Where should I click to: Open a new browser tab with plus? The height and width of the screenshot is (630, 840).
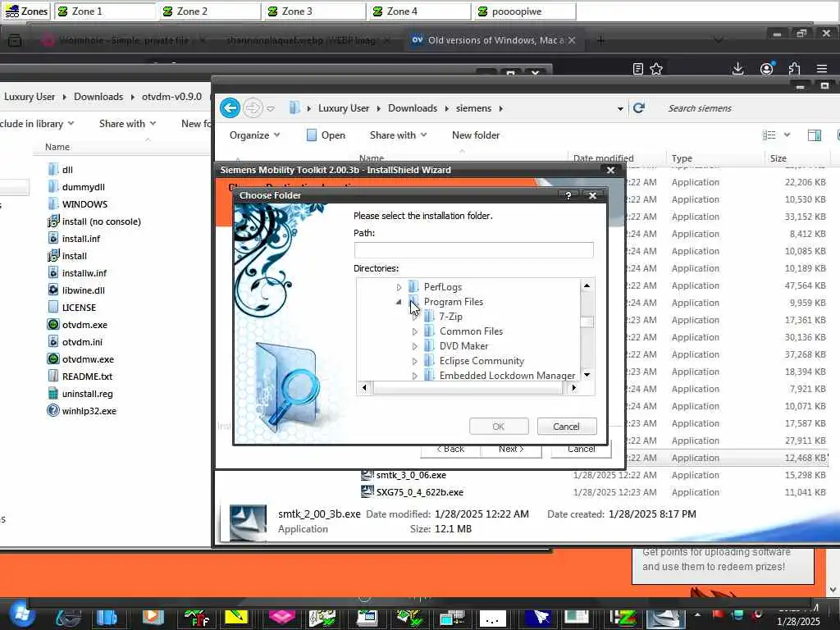[601, 40]
